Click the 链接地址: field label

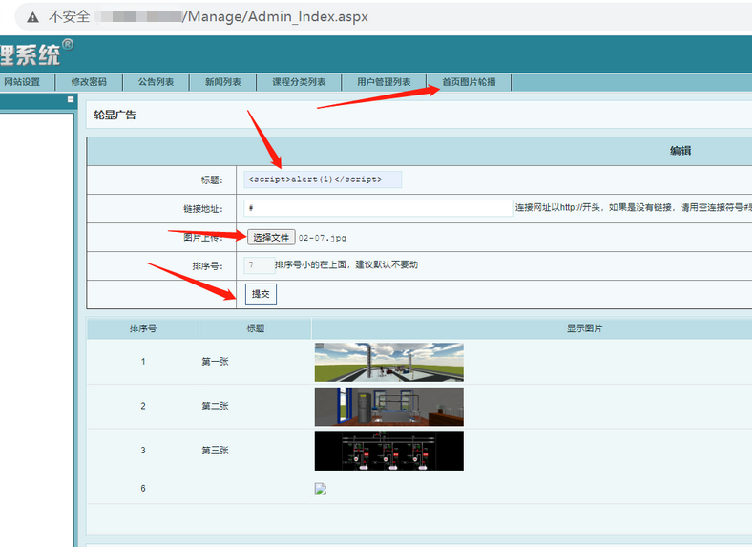click(203, 209)
